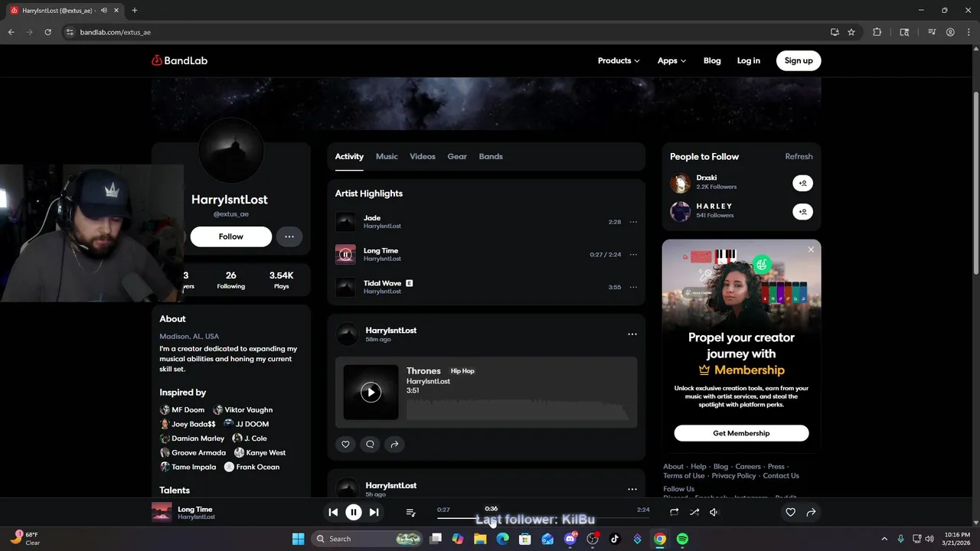Toggle shuffle in the player
980x551 pixels.
(x=694, y=512)
